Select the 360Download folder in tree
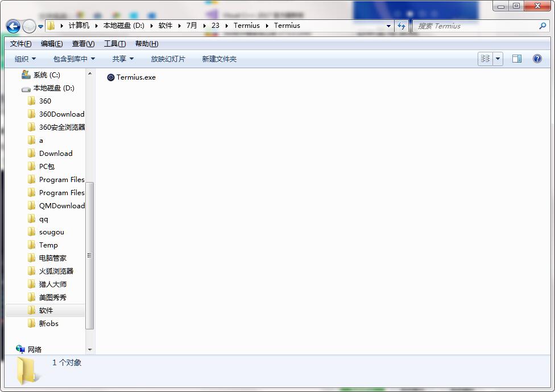Viewport: 555px width, 392px height. (x=61, y=114)
